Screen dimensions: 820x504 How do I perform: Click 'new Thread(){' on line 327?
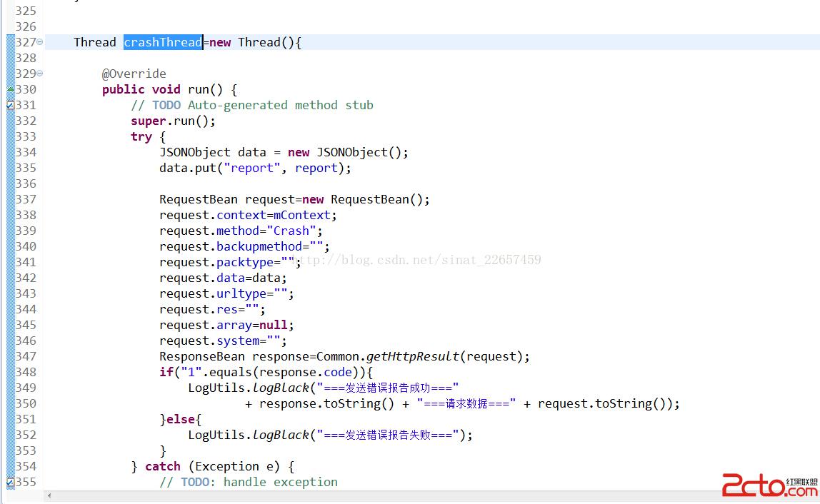255,42
